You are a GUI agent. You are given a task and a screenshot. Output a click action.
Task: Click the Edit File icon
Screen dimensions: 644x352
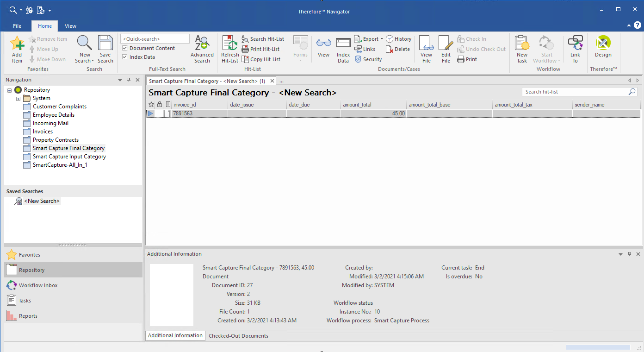[x=446, y=44]
